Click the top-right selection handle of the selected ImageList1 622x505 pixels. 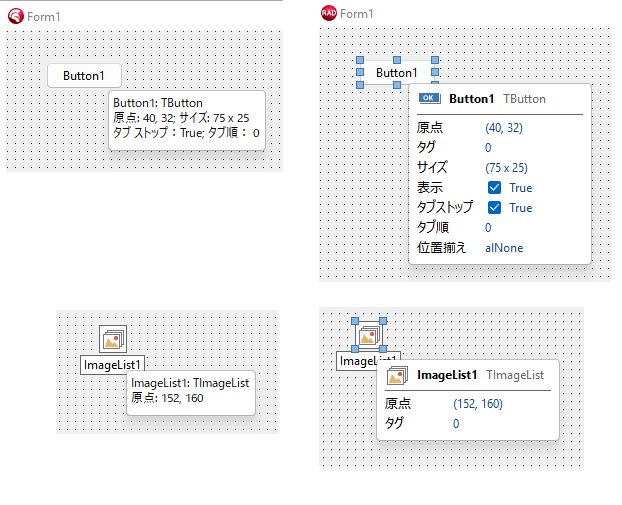pyautogui.click(x=383, y=321)
